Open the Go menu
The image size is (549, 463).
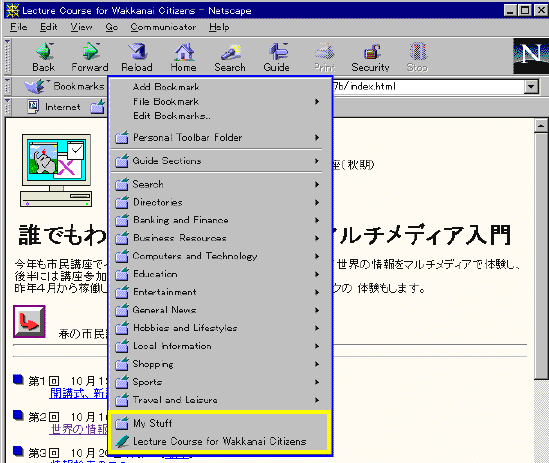112,27
